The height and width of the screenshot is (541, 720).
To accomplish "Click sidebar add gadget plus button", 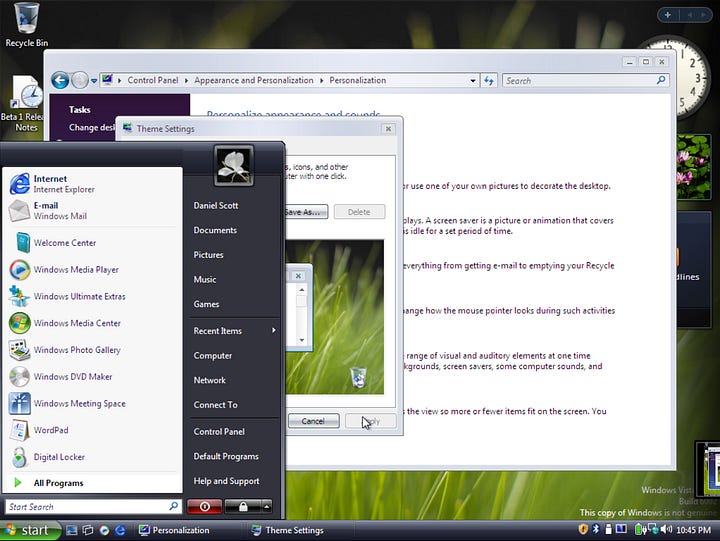I will click(668, 15).
